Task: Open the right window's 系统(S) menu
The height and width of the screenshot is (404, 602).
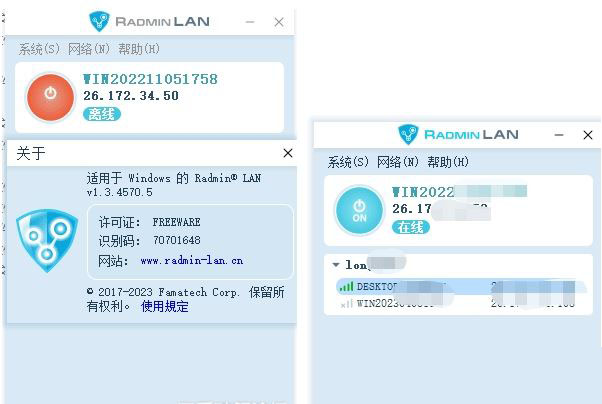Action: (348, 162)
